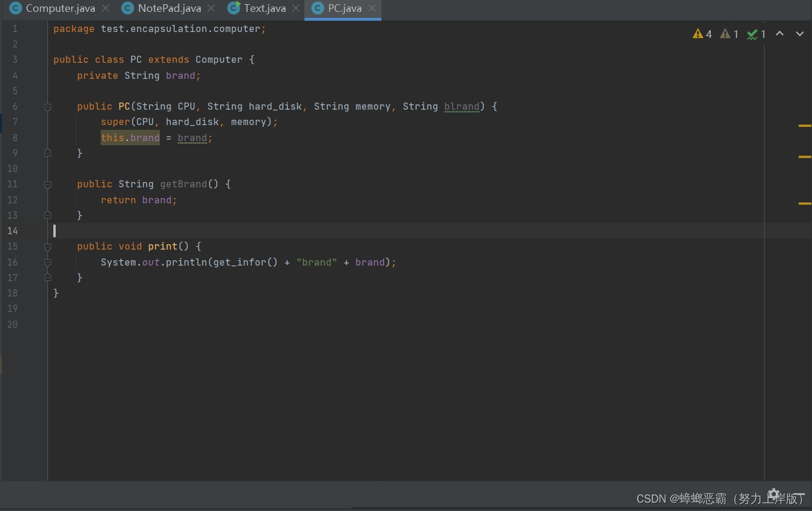This screenshot has width=812, height=511.
Task: Collapse the constructor end fold marker on line 9
Action: pyautogui.click(x=47, y=153)
